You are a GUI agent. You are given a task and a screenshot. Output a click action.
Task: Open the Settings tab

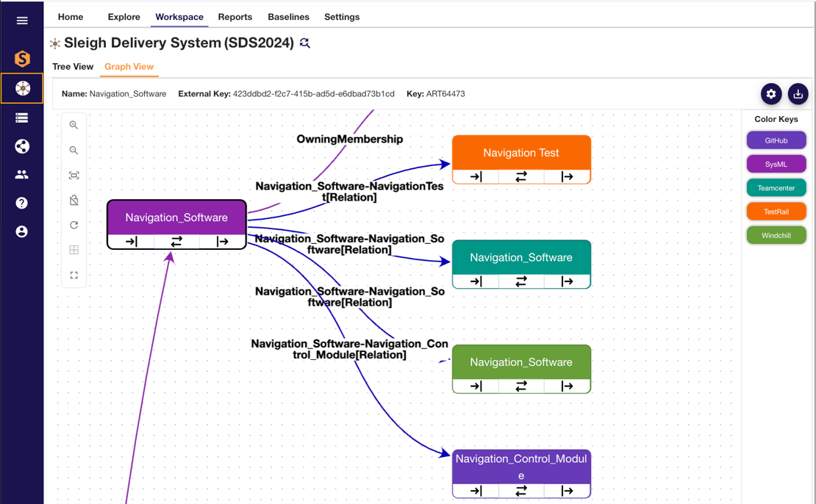pos(342,17)
